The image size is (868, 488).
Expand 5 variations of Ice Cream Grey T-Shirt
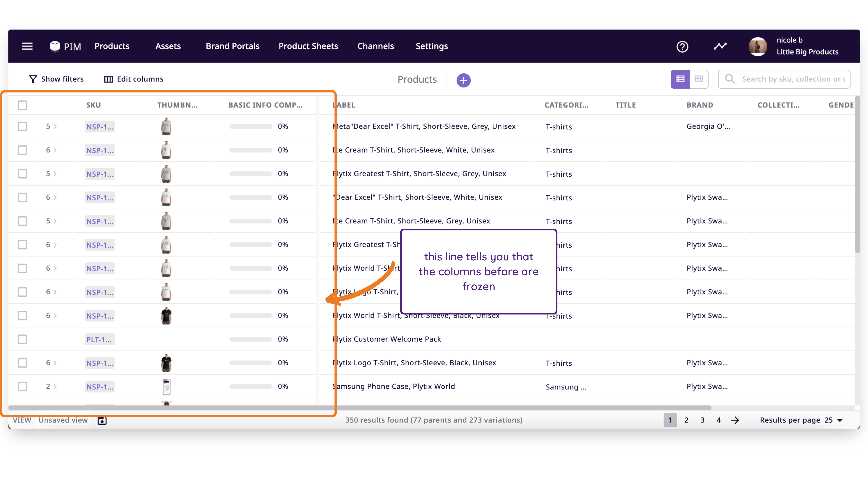[x=51, y=221]
